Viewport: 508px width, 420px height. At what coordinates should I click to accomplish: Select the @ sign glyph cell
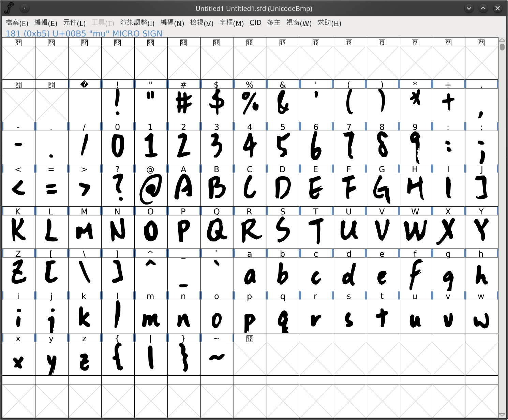point(151,190)
